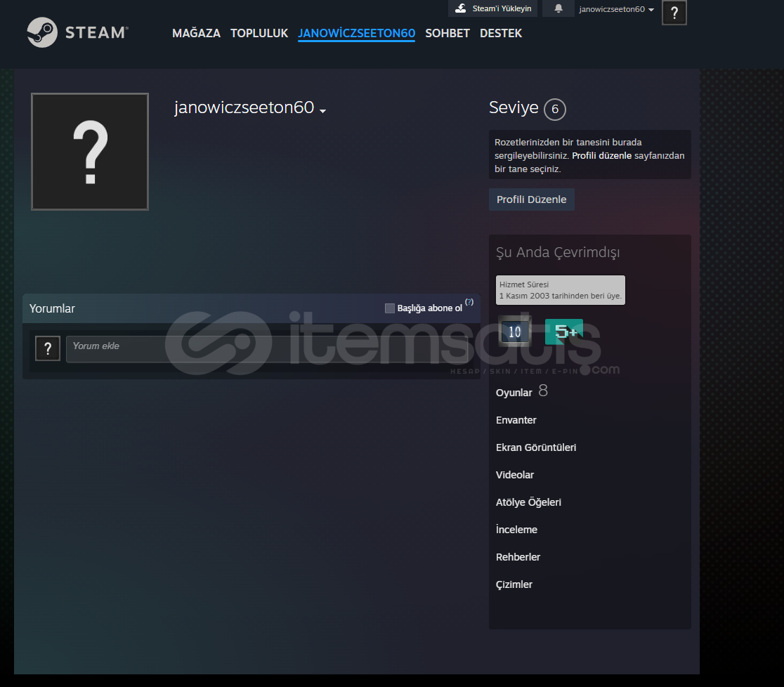Open the SOHBET menu item
Viewport: 784px width, 687px height.
click(447, 34)
